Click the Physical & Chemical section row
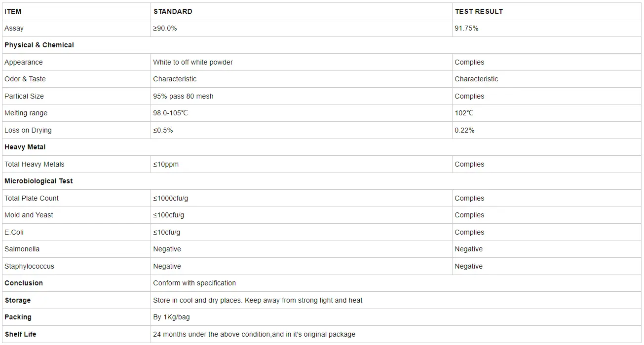 tap(39, 45)
